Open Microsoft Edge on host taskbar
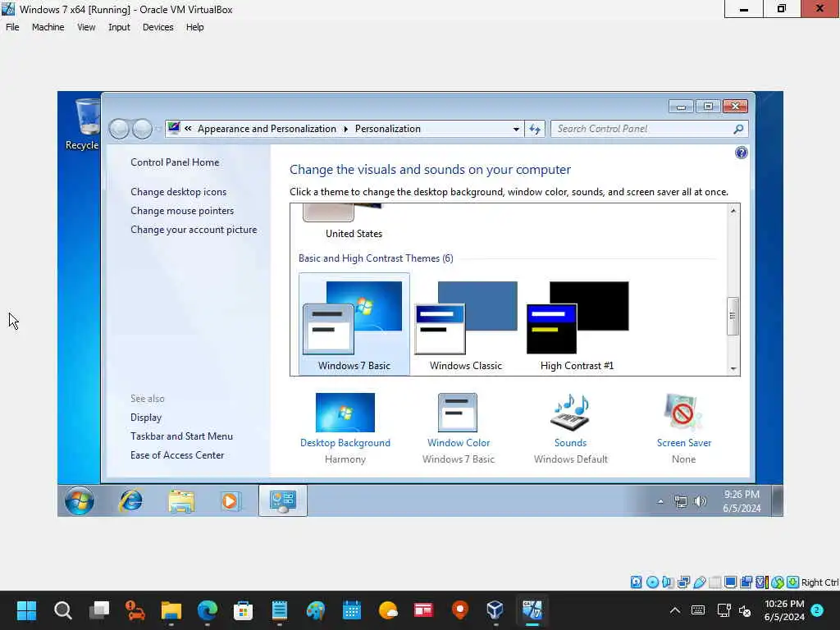Screen dimensions: 840x630 click(x=208, y=610)
